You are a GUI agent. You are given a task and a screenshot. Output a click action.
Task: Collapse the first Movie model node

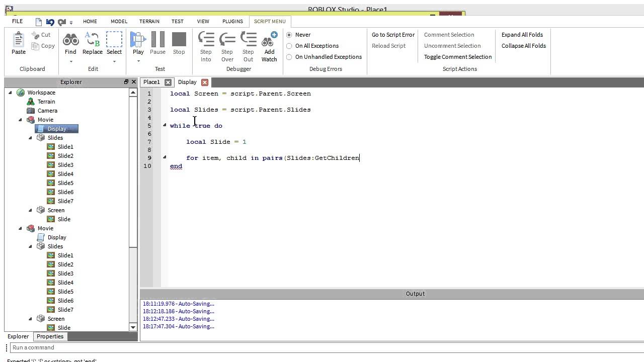[20, 120]
